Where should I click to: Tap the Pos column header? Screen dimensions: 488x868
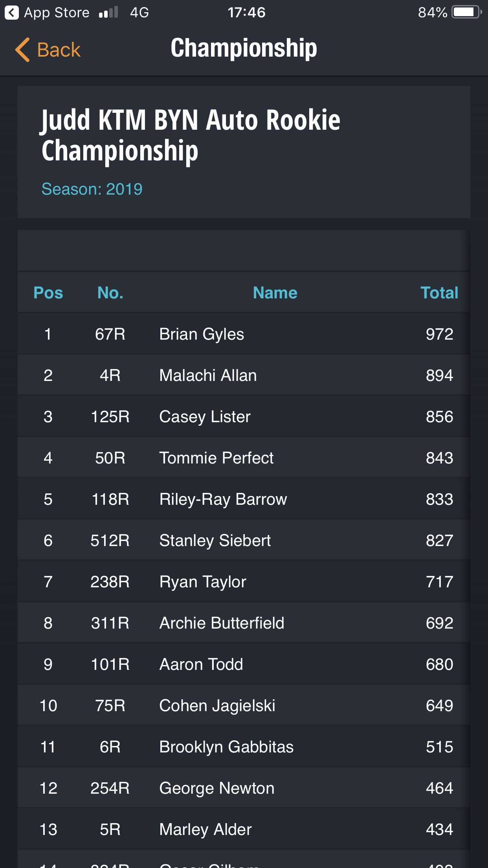click(48, 293)
